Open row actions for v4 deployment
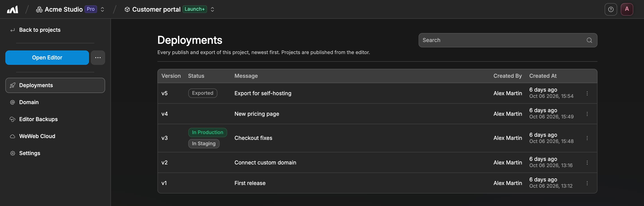The height and width of the screenshot is (206, 644). coord(587,114)
